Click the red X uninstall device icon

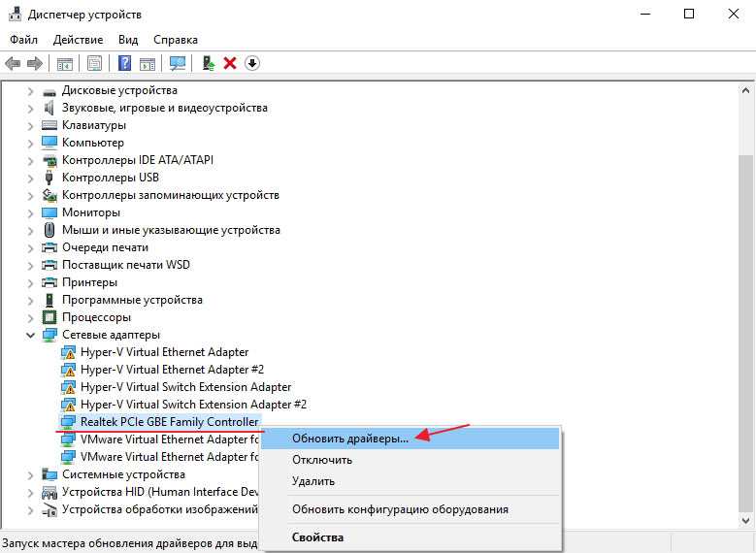click(x=230, y=63)
